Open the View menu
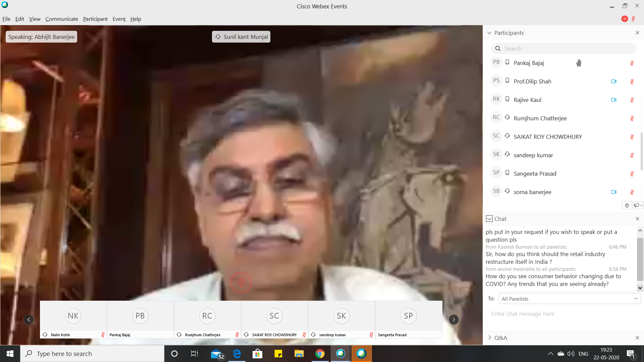644x362 pixels. (35, 19)
